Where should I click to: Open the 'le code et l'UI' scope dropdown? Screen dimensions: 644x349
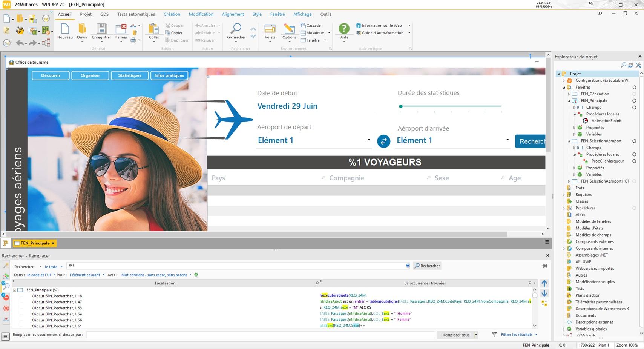[41, 275]
